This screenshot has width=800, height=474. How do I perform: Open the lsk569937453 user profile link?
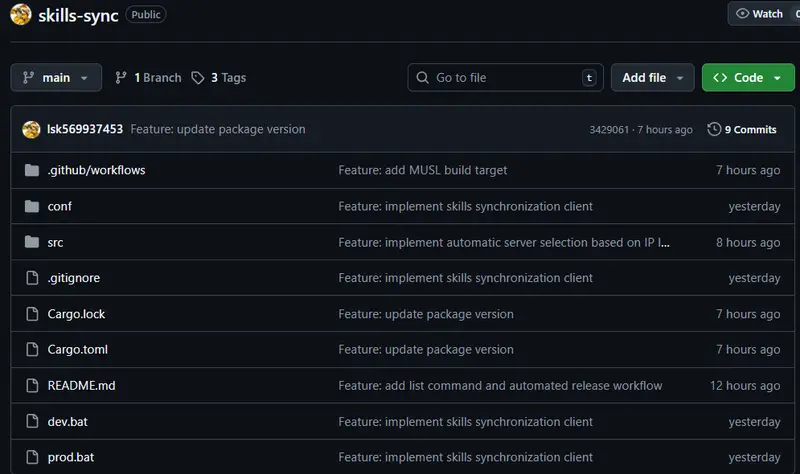[x=85, y=129]
